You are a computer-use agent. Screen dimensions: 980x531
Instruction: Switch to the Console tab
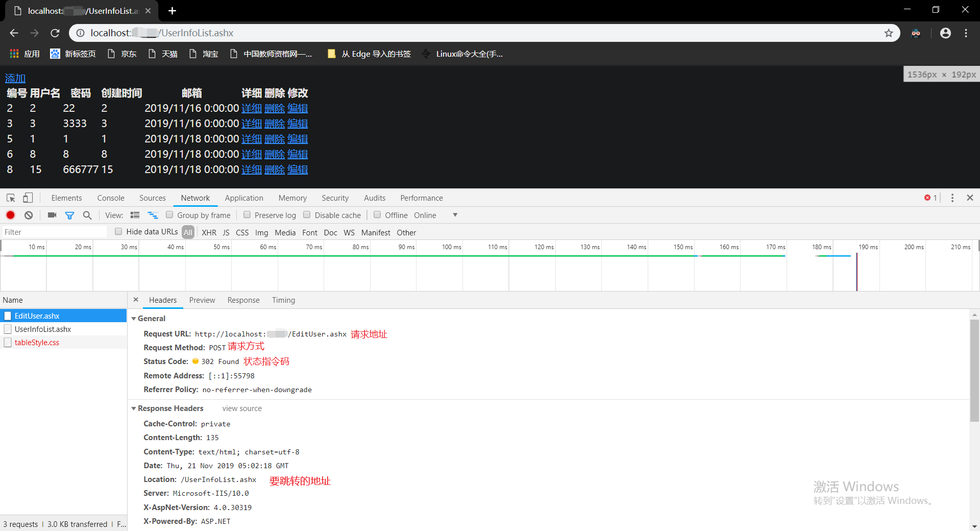point(110,198)
